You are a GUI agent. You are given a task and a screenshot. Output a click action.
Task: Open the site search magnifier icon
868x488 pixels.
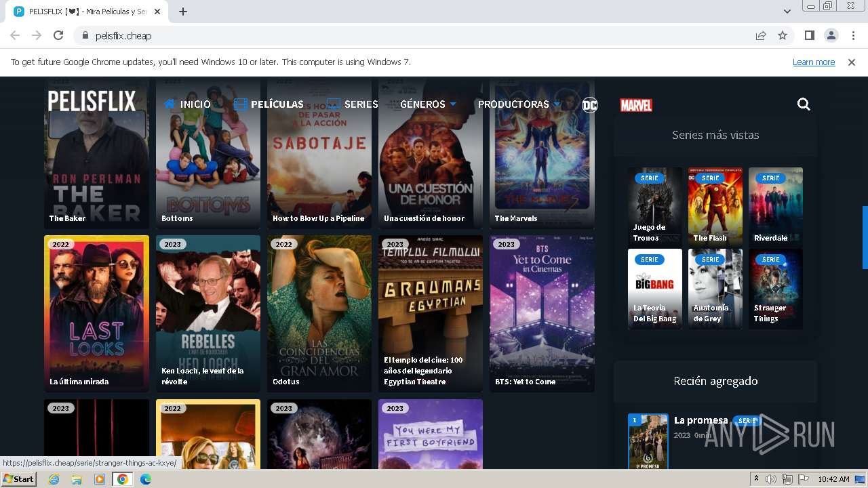coord(804,104)
